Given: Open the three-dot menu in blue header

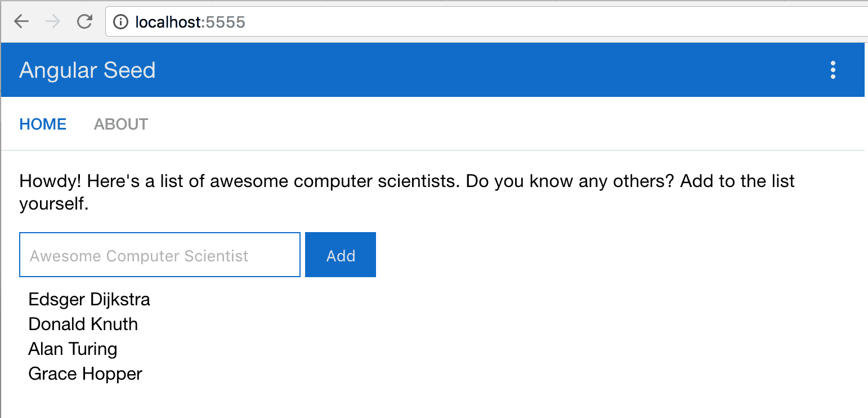Looking at the screenshot, I should pos(833,70).
